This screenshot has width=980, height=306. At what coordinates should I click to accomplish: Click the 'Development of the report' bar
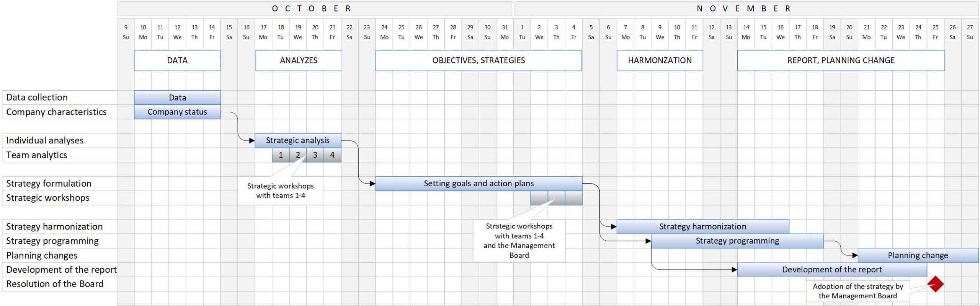click(831, 270)
